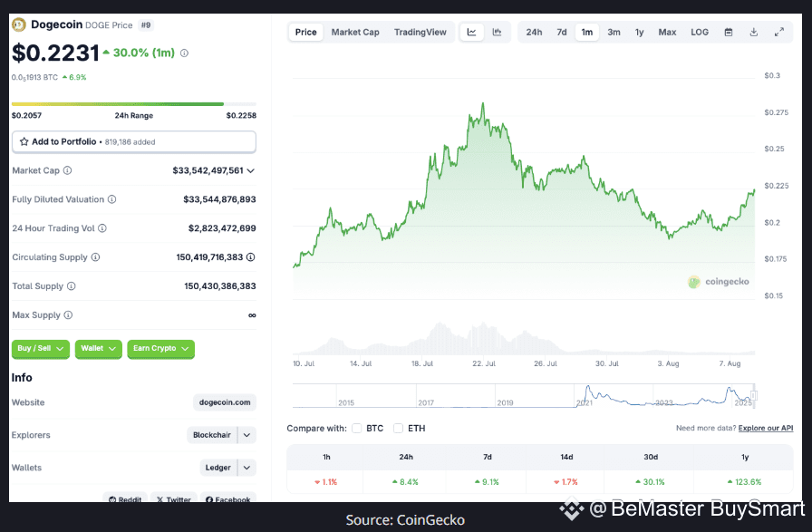This screenshot has height=532, width=812.
Task: Switch to candlestick chart icon
Action: pyautogui.click(x=498, y=32)
